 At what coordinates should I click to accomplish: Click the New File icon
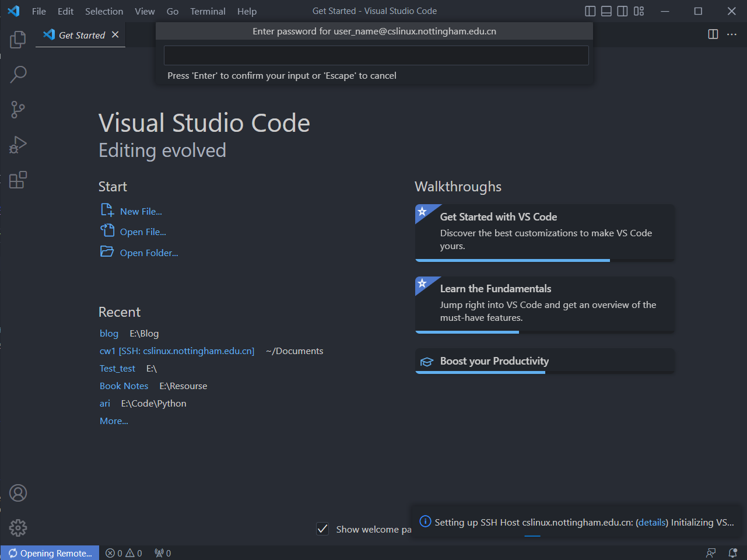pyautogui.click(x=107, y=210)
